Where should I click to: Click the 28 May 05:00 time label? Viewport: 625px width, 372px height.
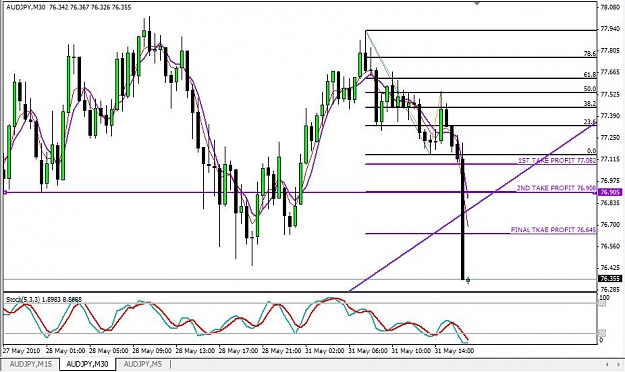tap(108, 351)
